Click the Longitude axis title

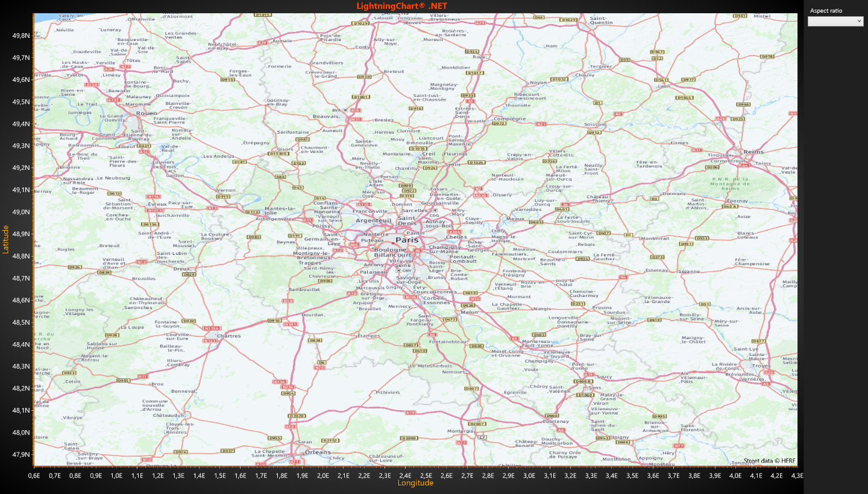point(415,483)
